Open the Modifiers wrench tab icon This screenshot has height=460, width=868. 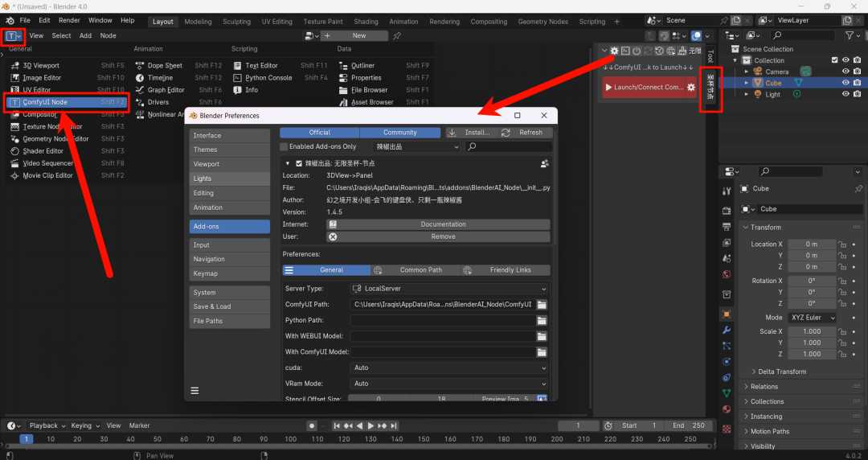(x=727, y=330)
